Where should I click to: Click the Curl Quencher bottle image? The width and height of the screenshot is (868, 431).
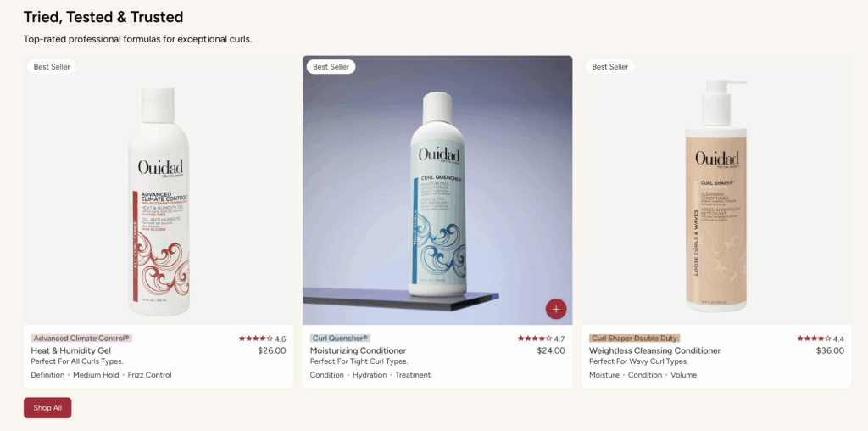438,195
